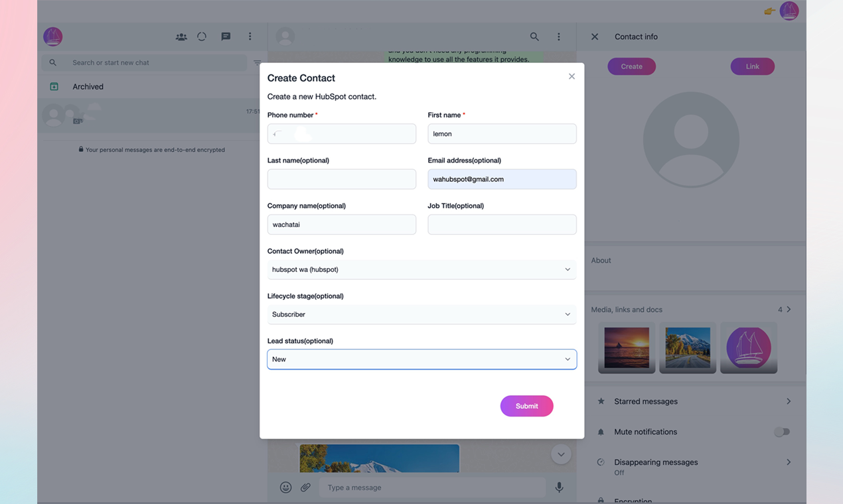
Task: Click the chat list filter icon
Action: (257, 63)
